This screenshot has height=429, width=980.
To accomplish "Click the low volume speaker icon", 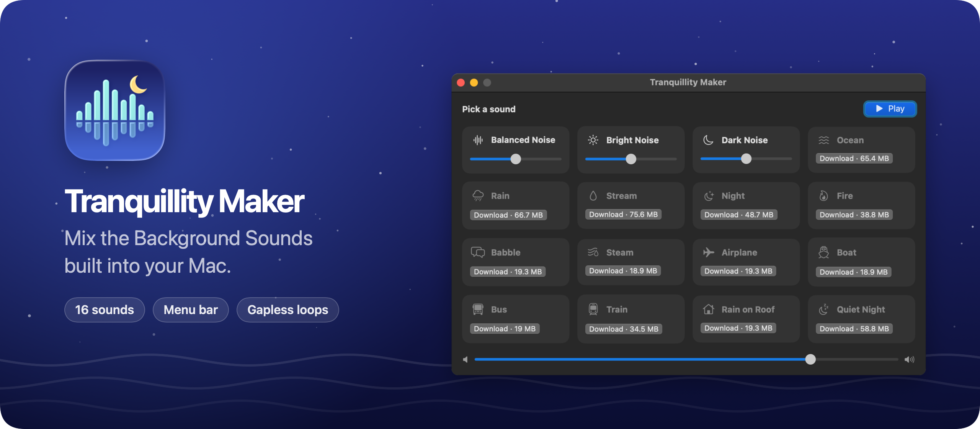I will 465,359.
